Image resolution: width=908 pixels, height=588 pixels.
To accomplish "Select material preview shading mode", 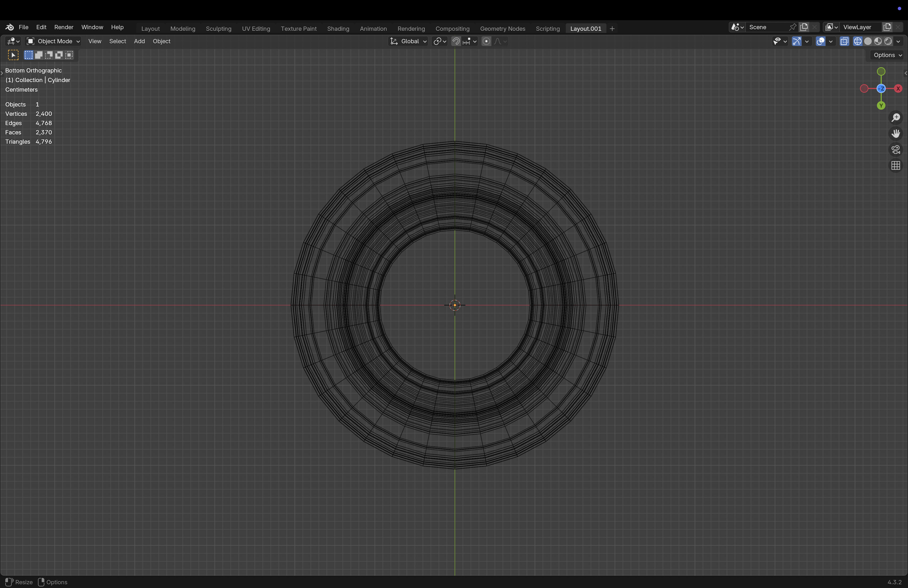I will tap(878, 41).
